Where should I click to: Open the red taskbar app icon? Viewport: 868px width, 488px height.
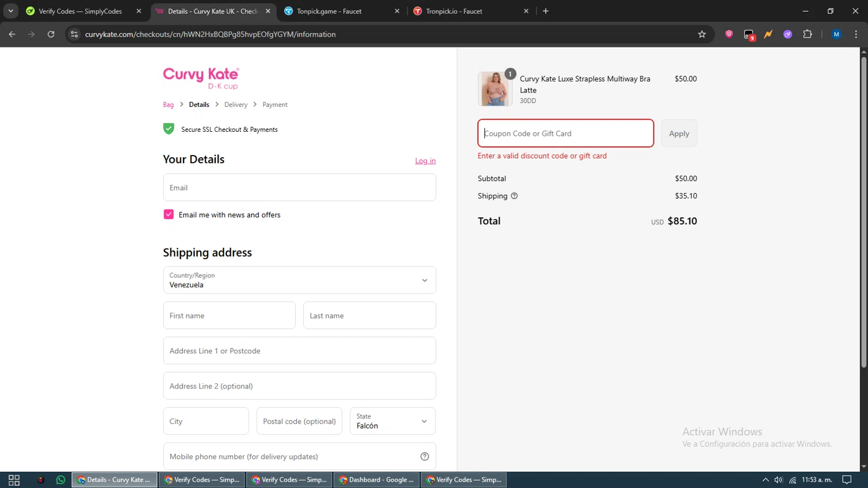coord(41,480)
